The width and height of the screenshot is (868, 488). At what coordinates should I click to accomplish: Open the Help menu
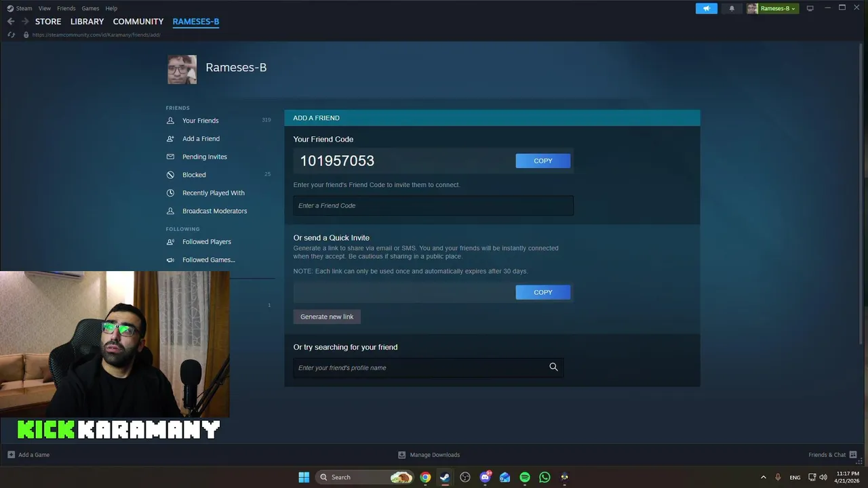111,8
